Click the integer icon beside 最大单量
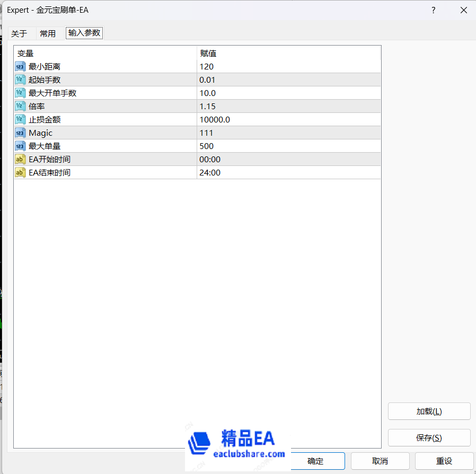Screen dimensions: 476x474 pyautogui.click(x=20, y=146)
